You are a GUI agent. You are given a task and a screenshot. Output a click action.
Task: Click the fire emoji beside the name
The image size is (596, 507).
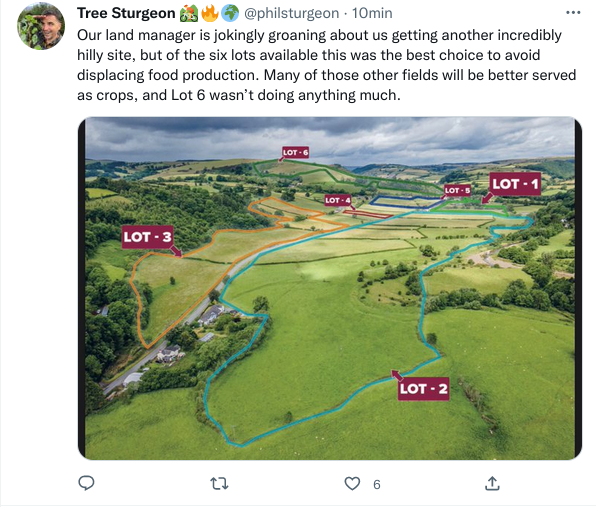pos(209,13)
